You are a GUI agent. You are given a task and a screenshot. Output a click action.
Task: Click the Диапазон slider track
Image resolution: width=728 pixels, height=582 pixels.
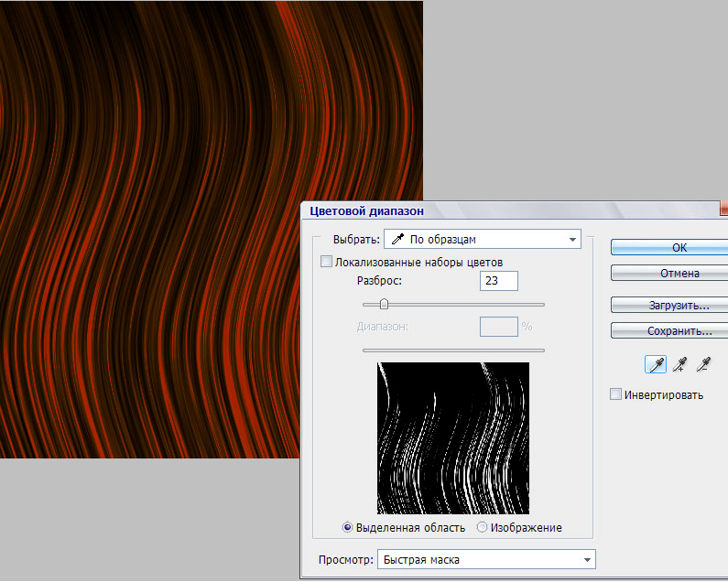coord(453,350)
